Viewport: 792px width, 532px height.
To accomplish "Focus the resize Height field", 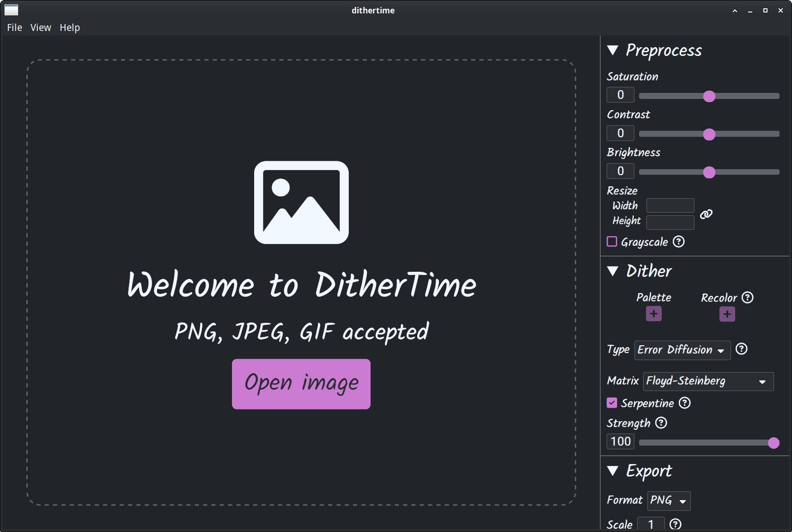I will point(670,222).
